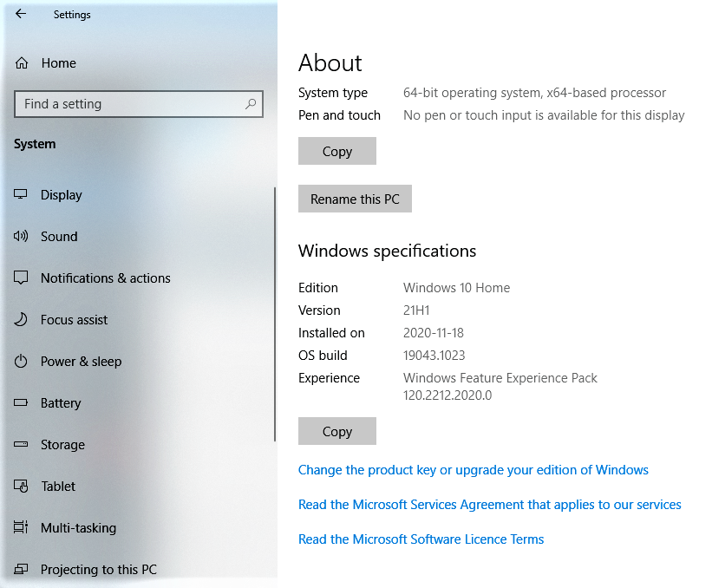
Task: Click the Multi-tasking icon
Action: point(21,527)
